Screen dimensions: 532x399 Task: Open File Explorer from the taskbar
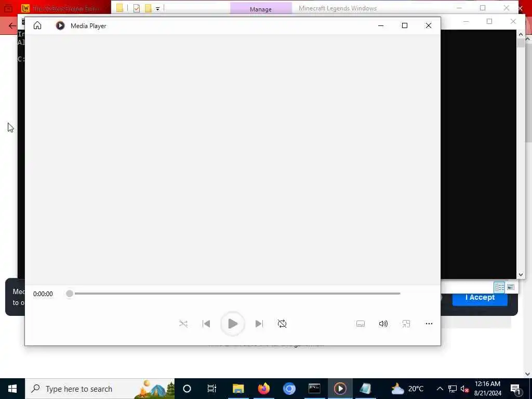[238, 389]
